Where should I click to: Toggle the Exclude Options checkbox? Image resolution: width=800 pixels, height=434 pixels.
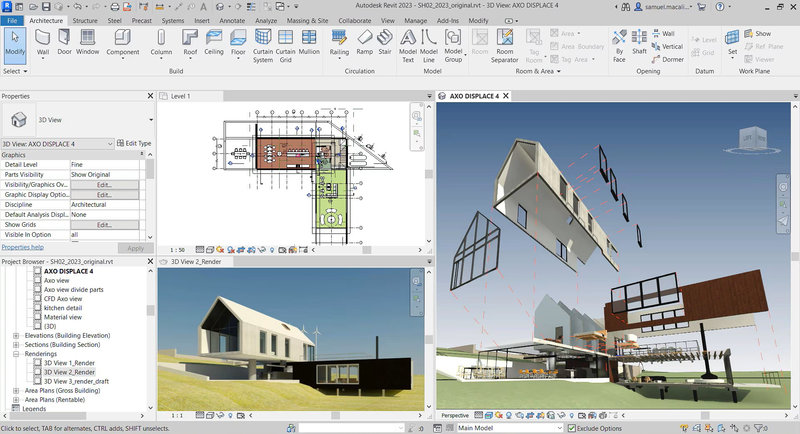(x=570, y=428)
